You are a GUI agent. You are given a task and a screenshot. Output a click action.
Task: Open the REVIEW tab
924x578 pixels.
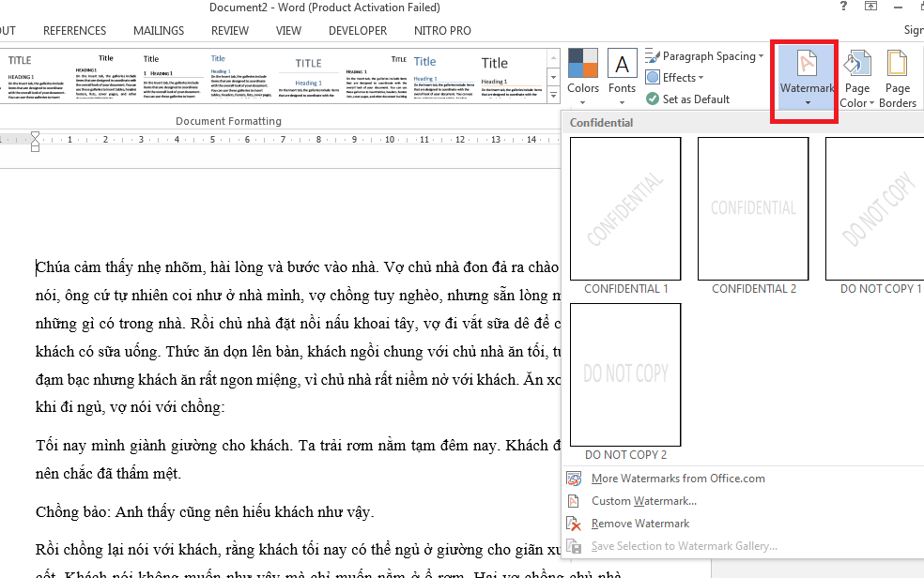pos(230,31)
